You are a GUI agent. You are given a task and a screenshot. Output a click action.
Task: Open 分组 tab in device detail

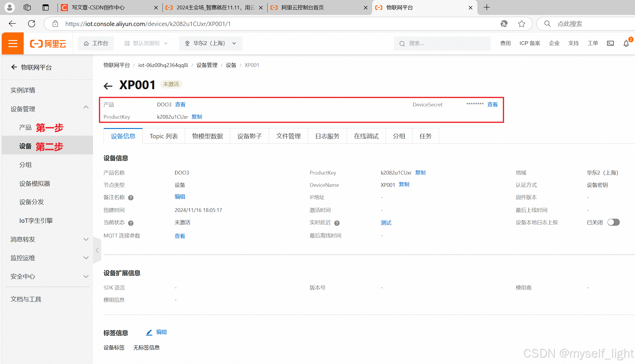tap(399, 136)
